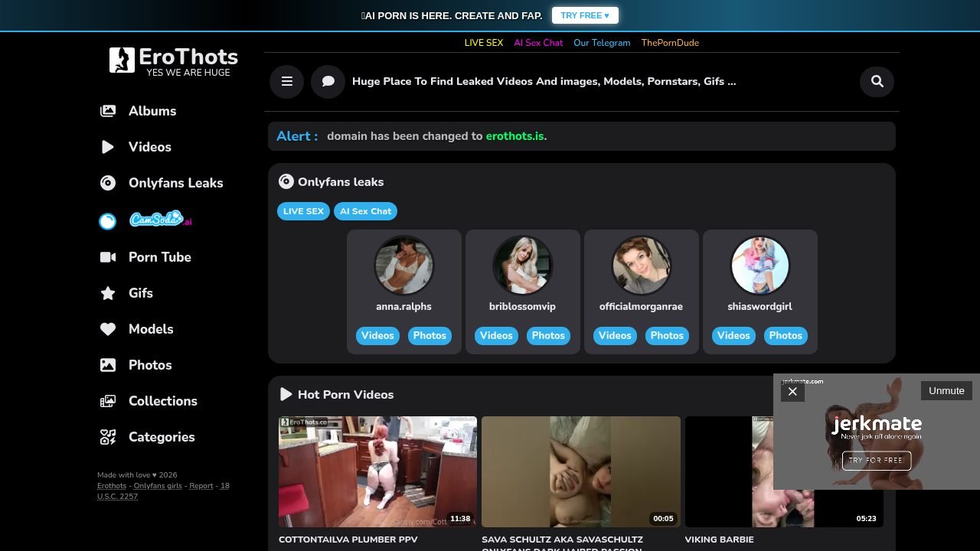The image size is (980, 551).
Task: Open the Models heart icon
Action: click(x=108, y=329)
